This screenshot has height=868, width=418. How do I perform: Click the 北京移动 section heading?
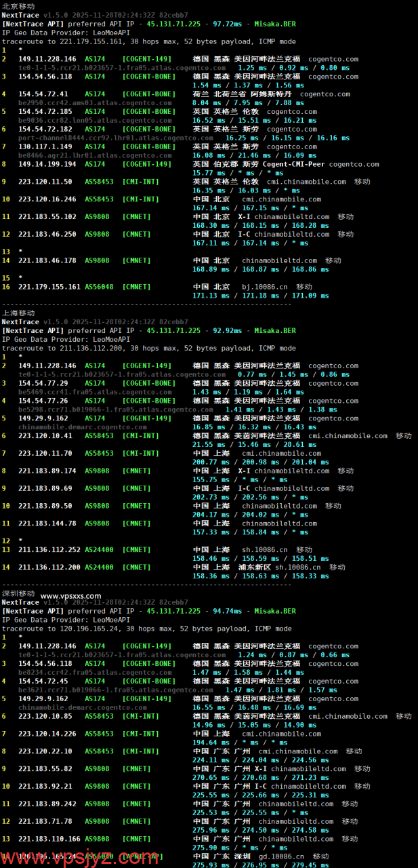[18, 6]
